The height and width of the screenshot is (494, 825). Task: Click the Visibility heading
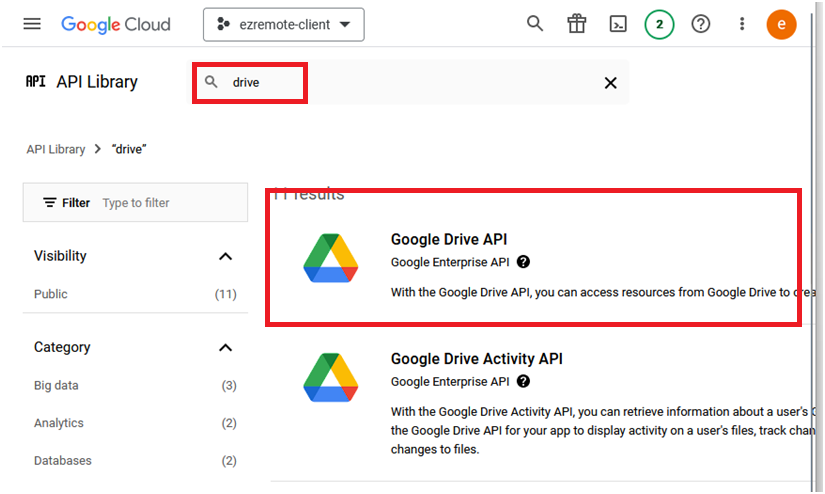[60, 256]
